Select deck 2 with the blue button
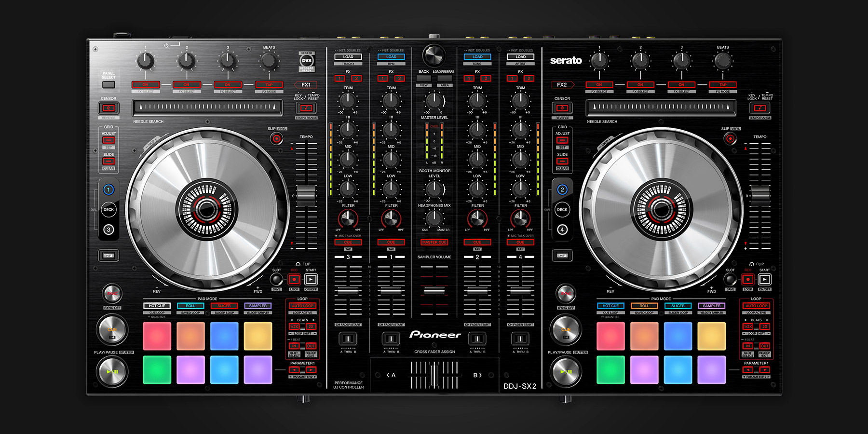Screen dimensions: 868x434 (x=562, y=190)
